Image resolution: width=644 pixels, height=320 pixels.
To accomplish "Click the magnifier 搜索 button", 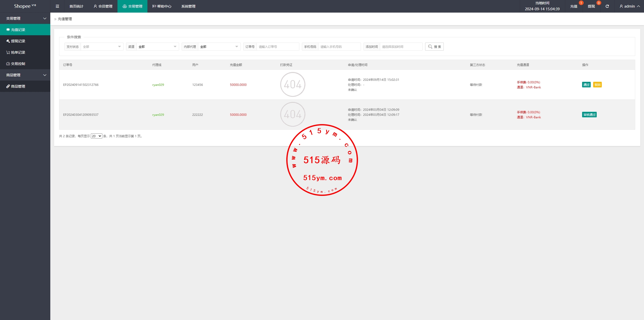I will pos(434,47).
